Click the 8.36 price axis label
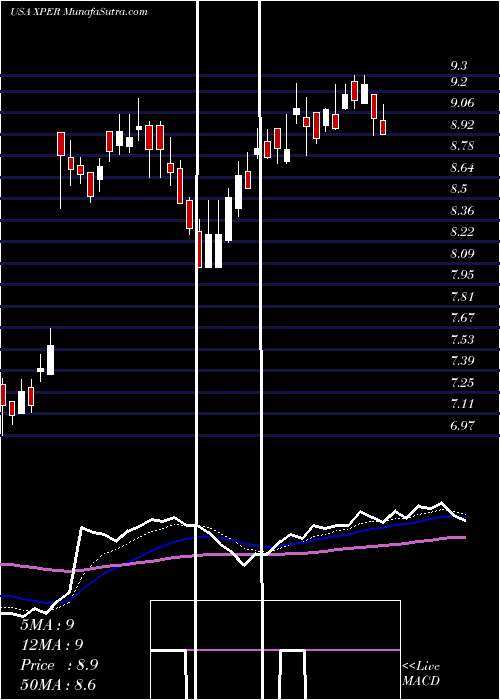 (462, 210)
